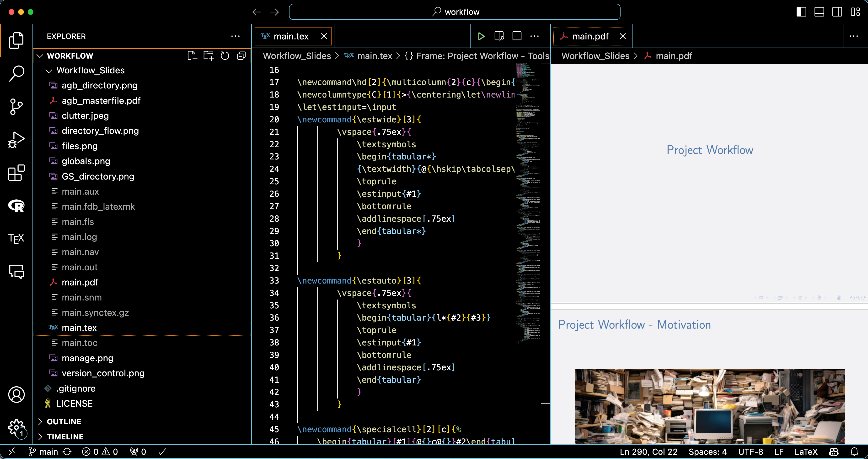Open the R extension panel

[x=16, y=206]
